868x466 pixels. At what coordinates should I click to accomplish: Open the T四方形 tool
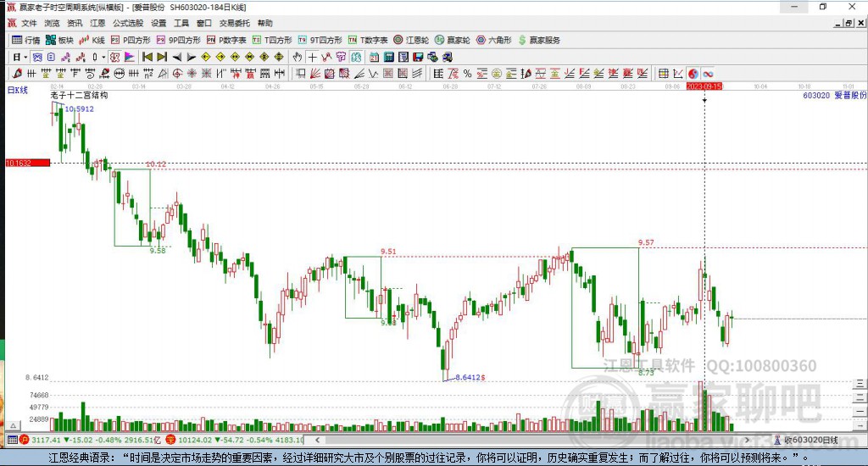[272, 40]
